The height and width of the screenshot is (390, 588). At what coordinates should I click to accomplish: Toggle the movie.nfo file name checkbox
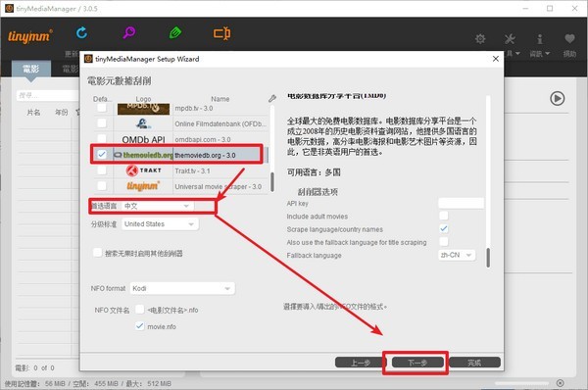click(x=139, y=326)
